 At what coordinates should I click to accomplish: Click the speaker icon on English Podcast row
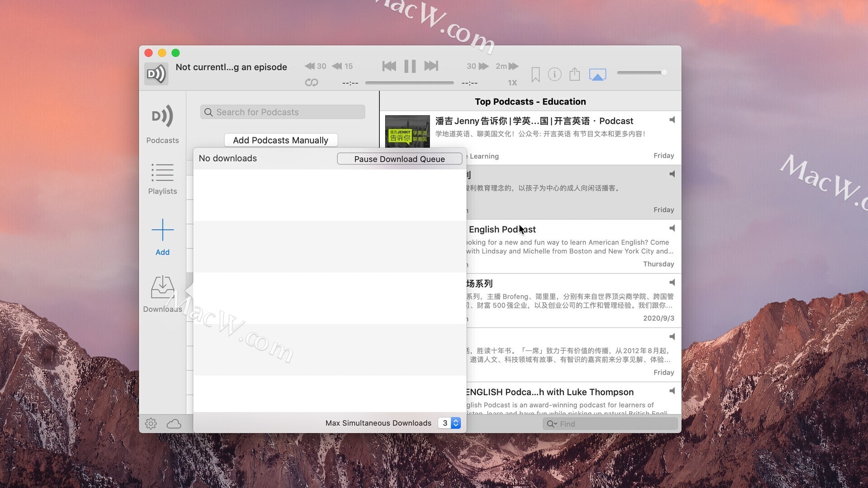[672, 228]
